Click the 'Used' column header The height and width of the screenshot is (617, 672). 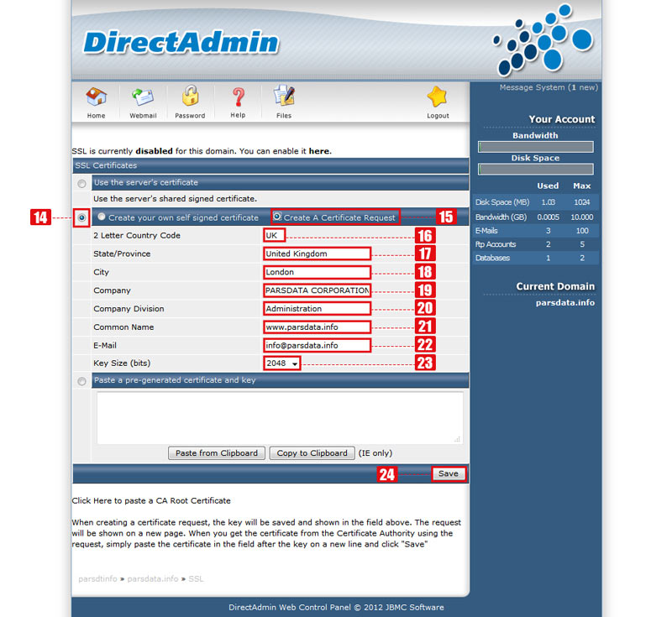tap(548, 186)
